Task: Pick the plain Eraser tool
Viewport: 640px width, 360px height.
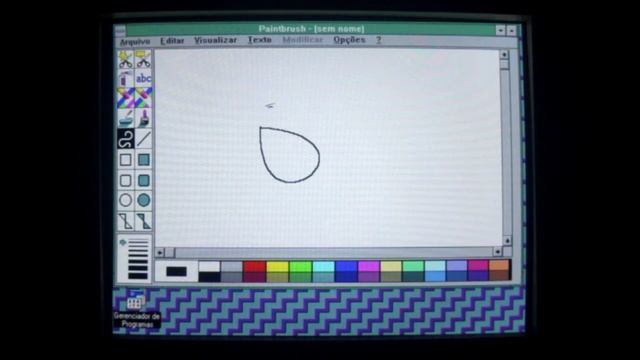Action: coord(143,98)
